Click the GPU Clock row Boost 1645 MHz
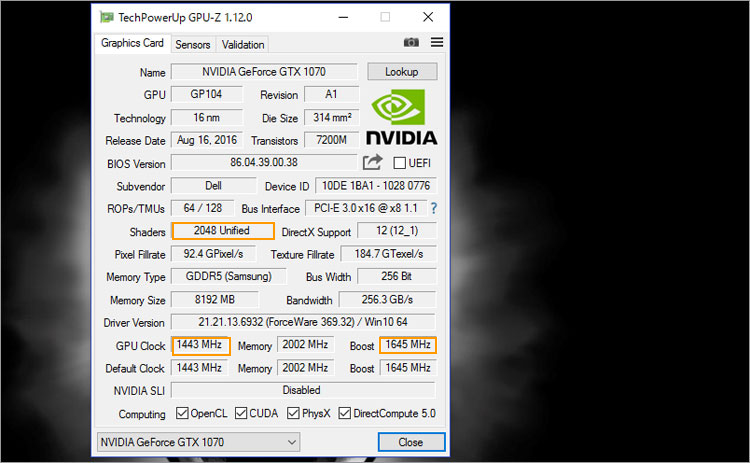 (408, 344)
